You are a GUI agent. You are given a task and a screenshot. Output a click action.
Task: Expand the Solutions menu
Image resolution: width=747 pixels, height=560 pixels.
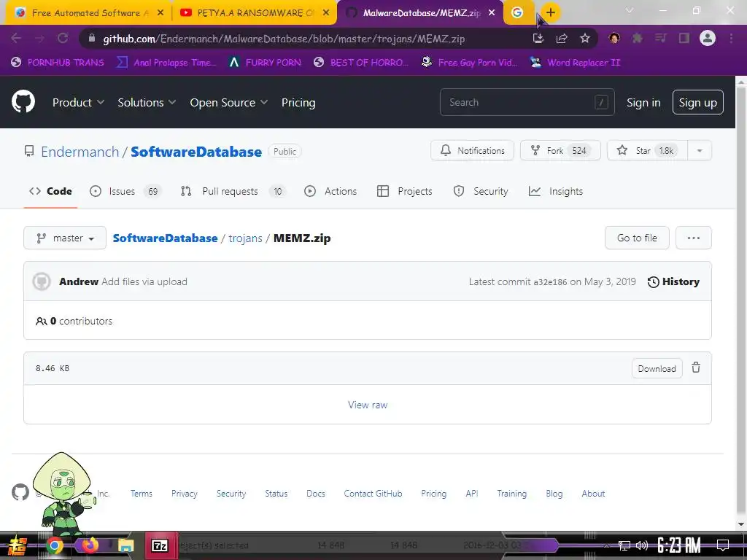(147, 102)
